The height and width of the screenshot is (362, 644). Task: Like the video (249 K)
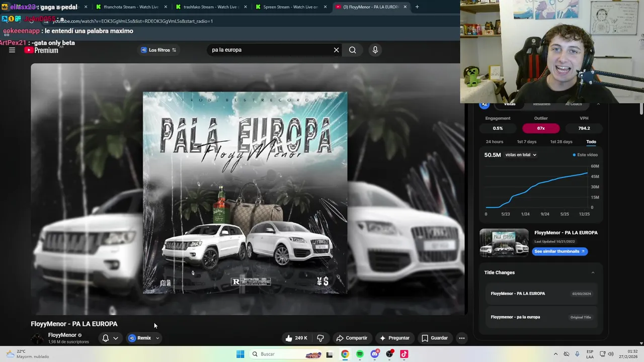[296, 338]
